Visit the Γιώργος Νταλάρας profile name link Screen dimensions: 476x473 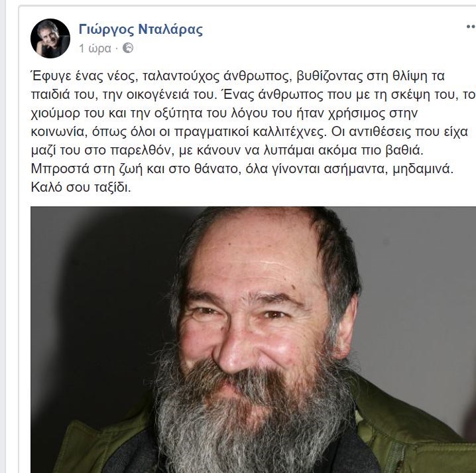(x=141, y=29)
